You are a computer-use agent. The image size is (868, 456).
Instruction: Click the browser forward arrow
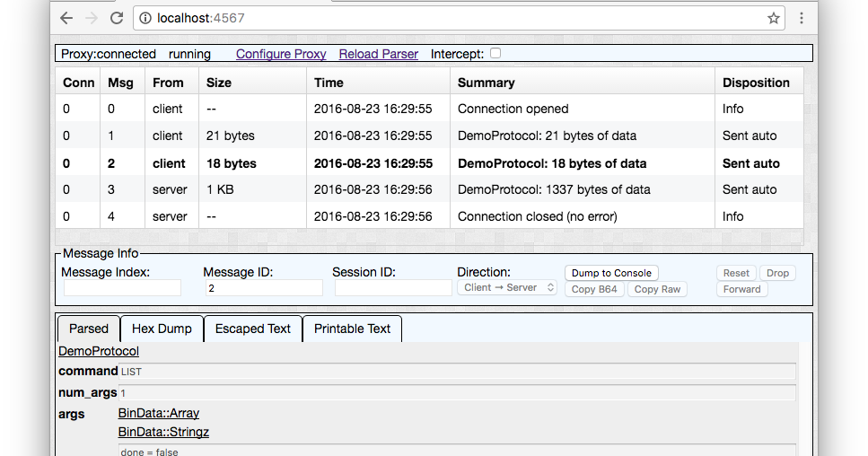coord(92,18)
